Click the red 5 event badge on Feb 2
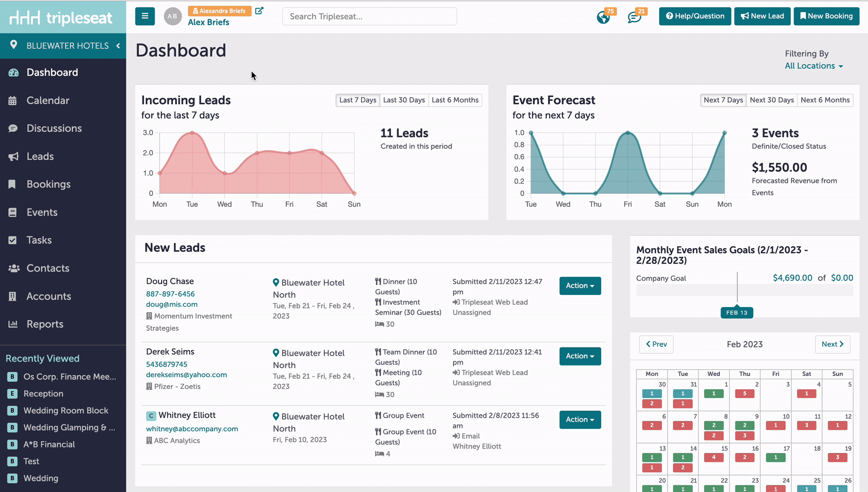Screen dimensions: 868x492 pos(745,394)
